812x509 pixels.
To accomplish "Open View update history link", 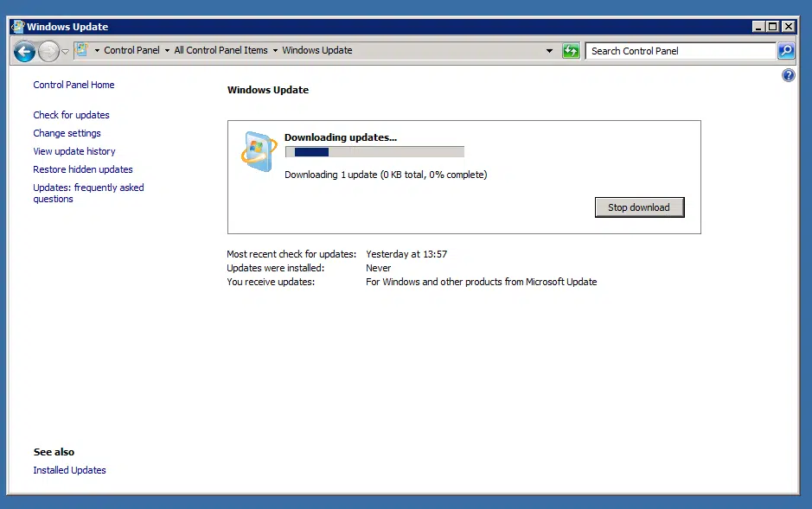I will [74, 151].
